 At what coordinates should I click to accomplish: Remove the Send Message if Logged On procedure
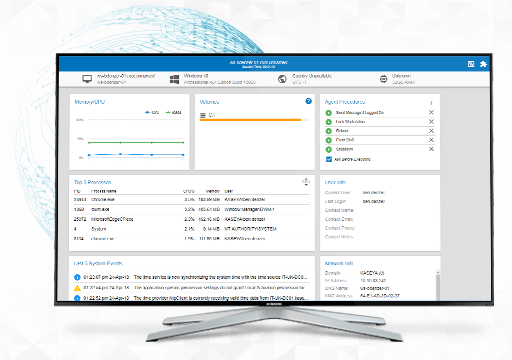431,112
